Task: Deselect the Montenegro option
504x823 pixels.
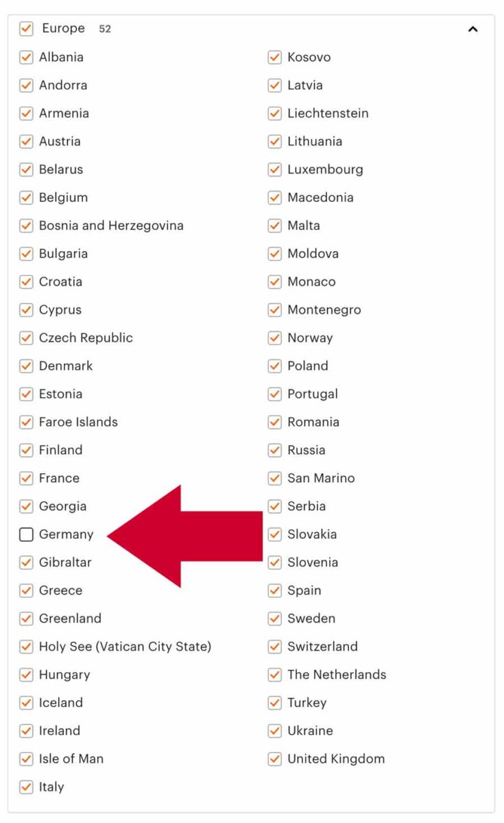Action: [x=273, y=309]
